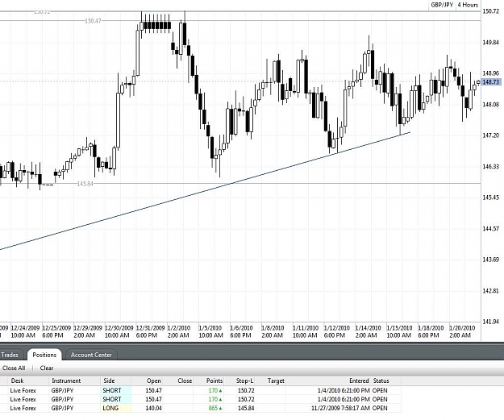Image resolution: width=504 pixels, height=420 pixels.
Task: Click the 149.84 price axis label
Action: coord(491,42)
